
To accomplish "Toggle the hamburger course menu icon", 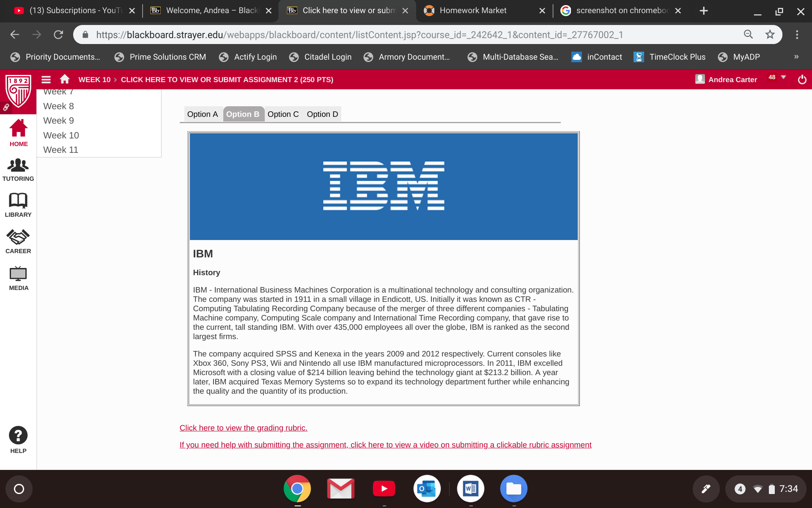I will point(46,80).
